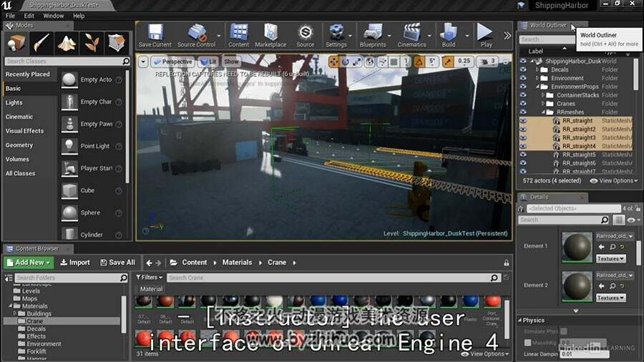Open the File menu
This screenshot has height=362, width=644.
[10, 16]
